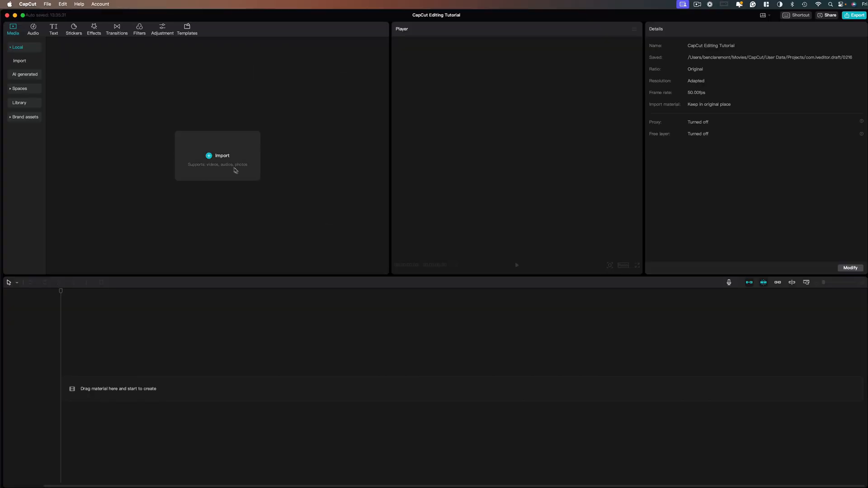Viewport: 868px width, 488px height.
Task: Click the 'Drag material here' track area
Action: (462, 389)
